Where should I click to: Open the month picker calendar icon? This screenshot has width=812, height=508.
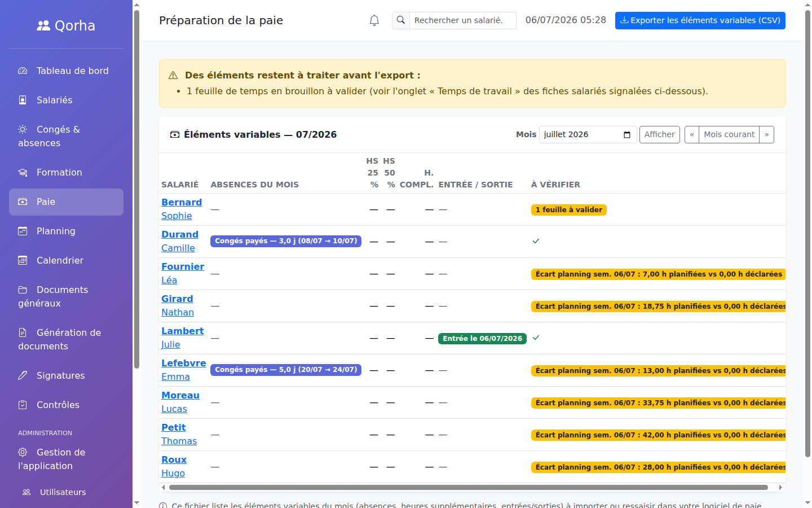coord(627,134)
